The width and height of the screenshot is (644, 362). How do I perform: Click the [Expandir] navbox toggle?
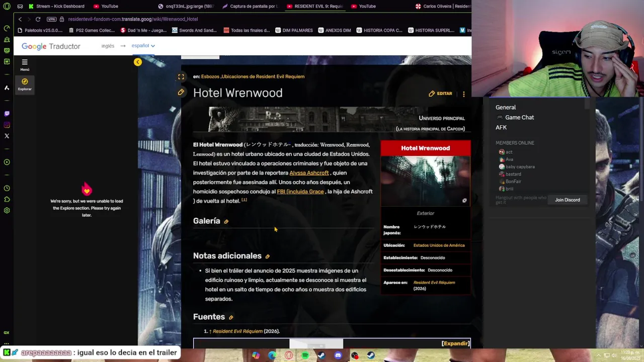point(455,343)
